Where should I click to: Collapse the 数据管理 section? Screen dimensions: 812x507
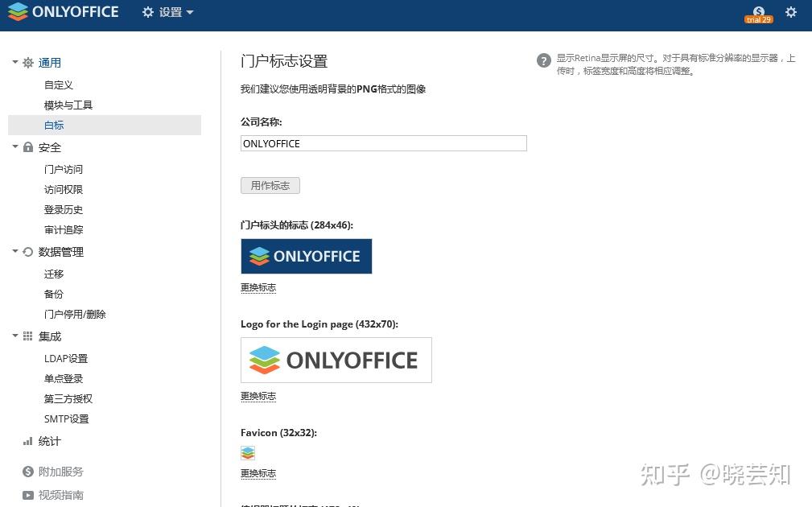click(14, 251)
